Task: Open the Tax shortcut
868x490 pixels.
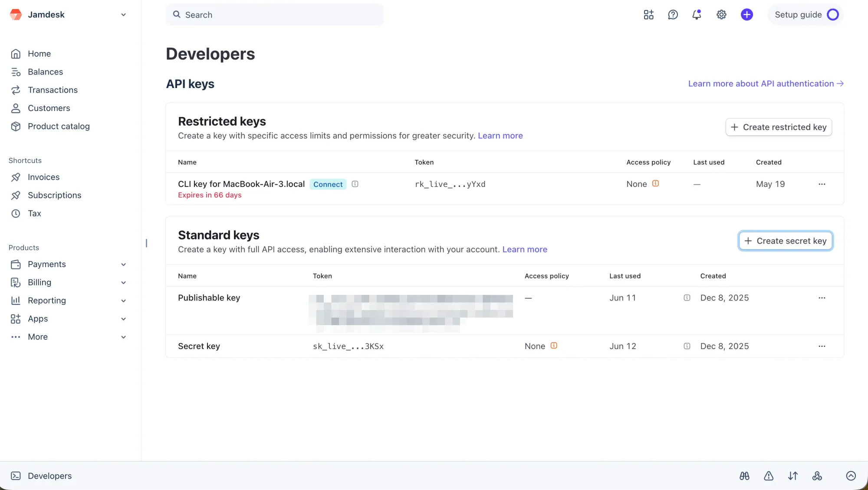Action: pyautogui.click(x=34, y=214)
